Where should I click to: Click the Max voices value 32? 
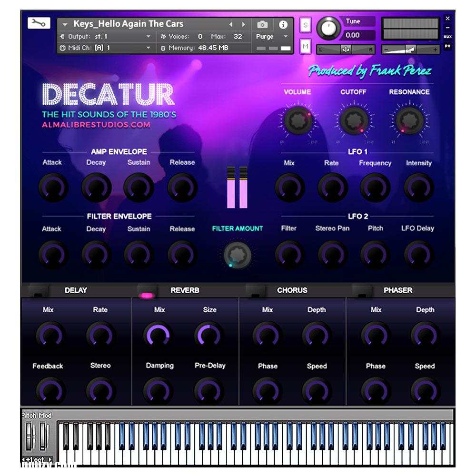pos(238,37)
